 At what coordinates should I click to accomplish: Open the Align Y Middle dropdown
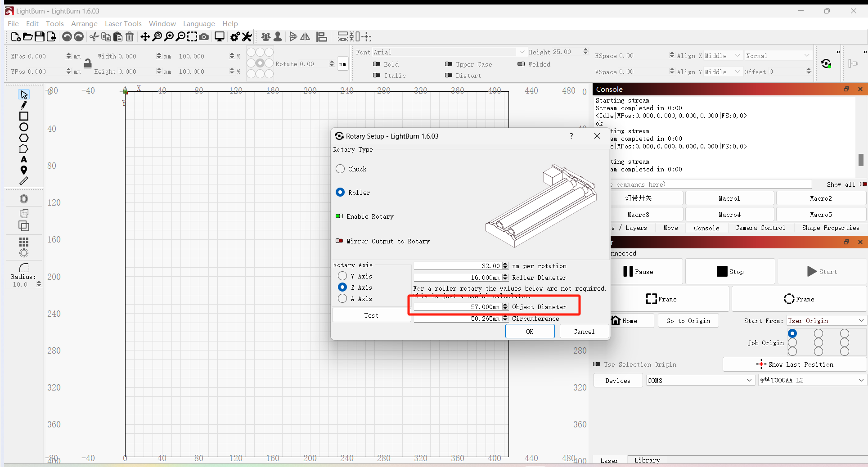point(723,72)
